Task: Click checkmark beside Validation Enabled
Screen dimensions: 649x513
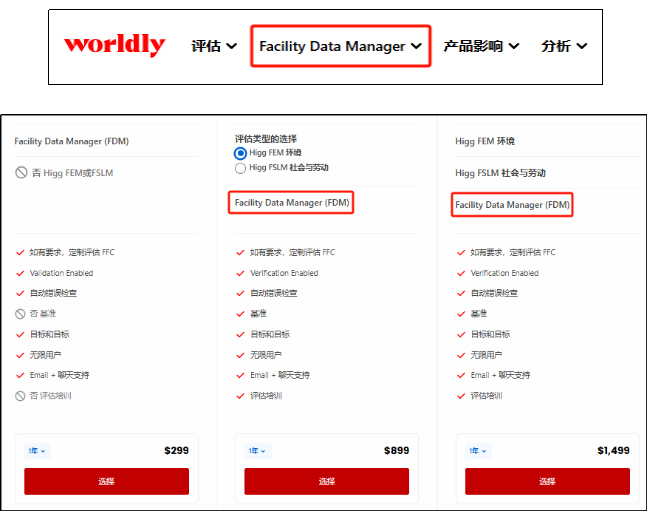Action: [20, 273]
